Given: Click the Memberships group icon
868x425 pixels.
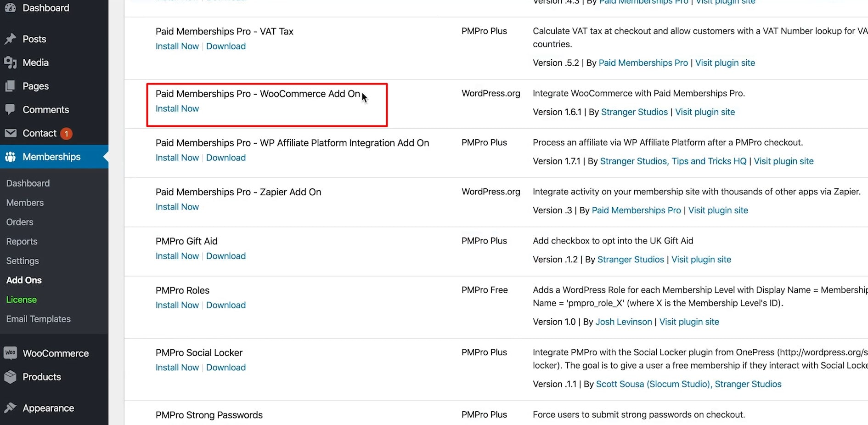Looking at the screenshot, I should click(x=10, y=157).
